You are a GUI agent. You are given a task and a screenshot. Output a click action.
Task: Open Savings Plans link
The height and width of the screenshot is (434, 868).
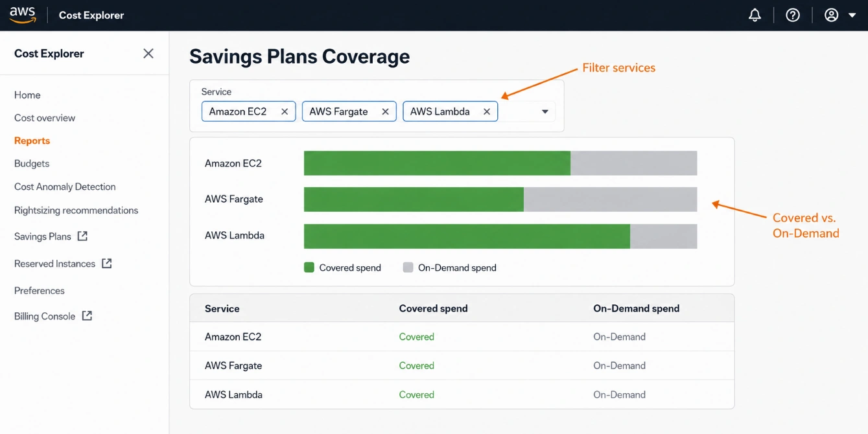click(x=43, y=236)
